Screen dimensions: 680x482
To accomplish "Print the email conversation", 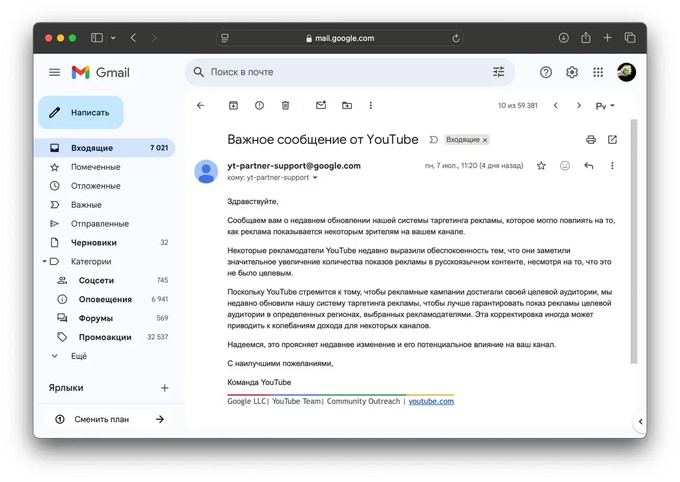I will click(x=591, y=140).
